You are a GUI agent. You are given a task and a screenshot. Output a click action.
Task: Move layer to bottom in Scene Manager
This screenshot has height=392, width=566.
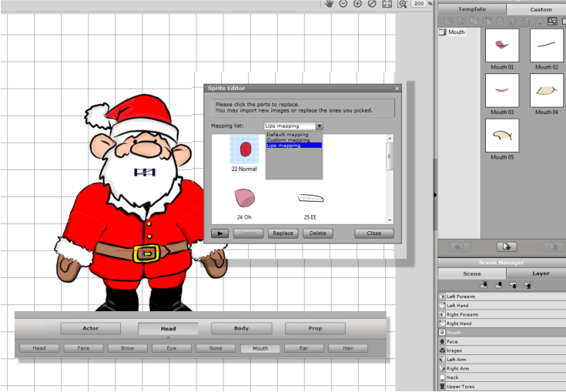[x=528, y=285]
